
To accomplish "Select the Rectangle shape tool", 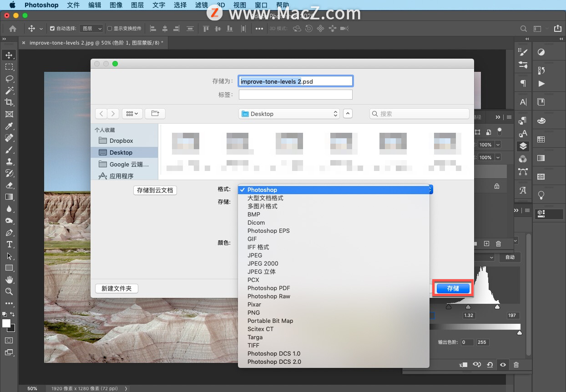I will (x=9, y=268).
